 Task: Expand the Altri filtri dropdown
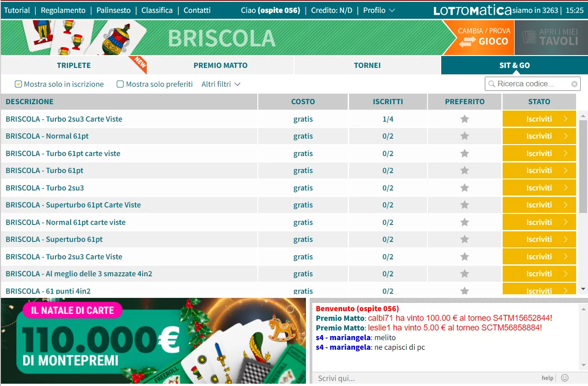[x=221, y=84]
